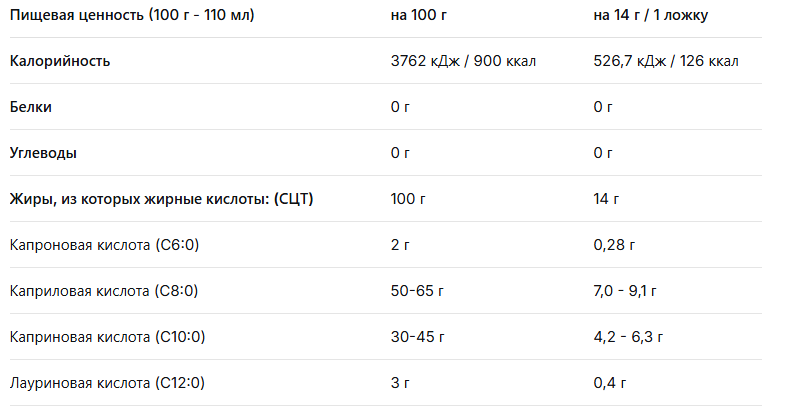Click the "526,7 кДж / 126 ккал" value
This screenshot has height=416, width=785.
coord(665,61)
